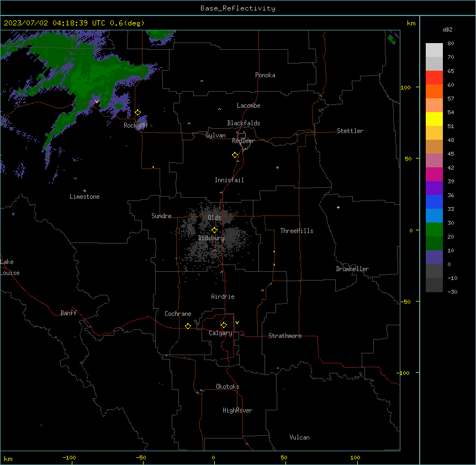Click the Drumheller label
The height and width of the screenshot is (465, 476).
(352, 269)
